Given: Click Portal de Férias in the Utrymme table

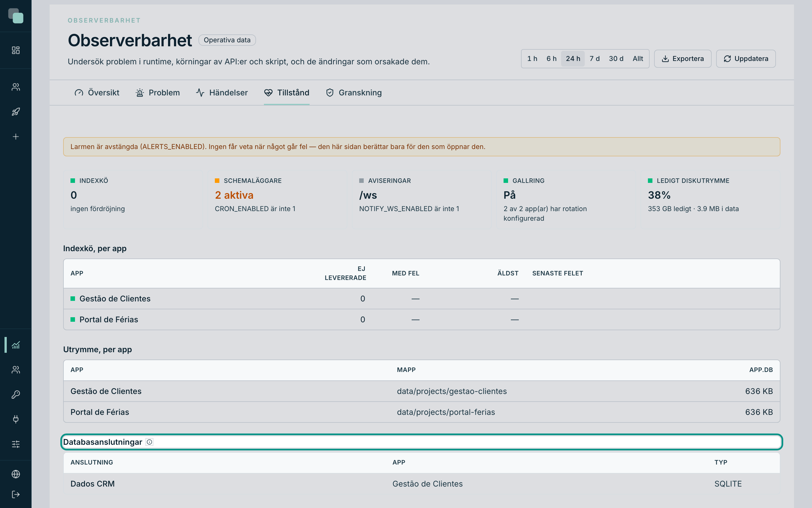Looking at the screenshot, I should tap(100, 412).
